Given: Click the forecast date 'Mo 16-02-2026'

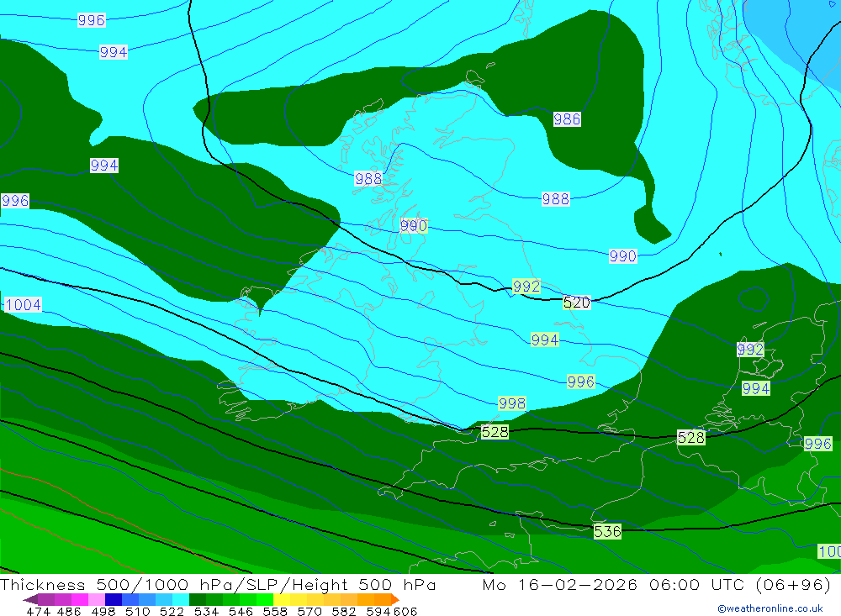Looking at the screenshot, I should coord(559,584).
